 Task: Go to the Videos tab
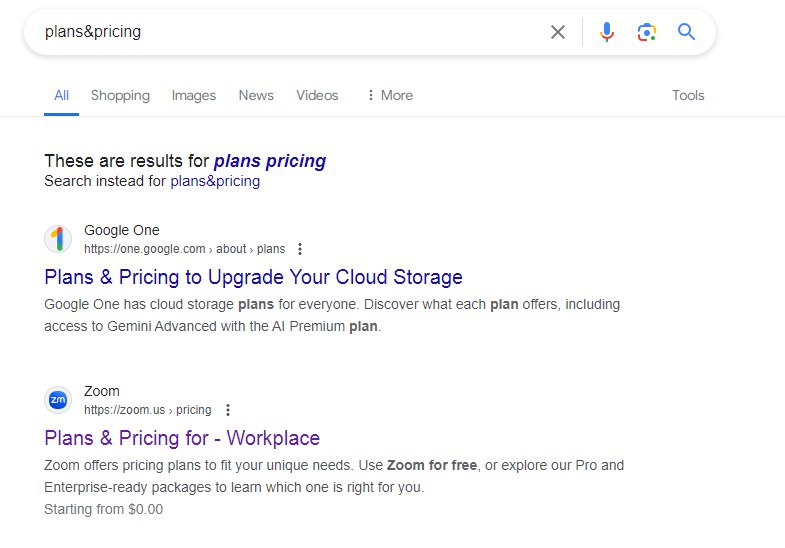(317, 95)
